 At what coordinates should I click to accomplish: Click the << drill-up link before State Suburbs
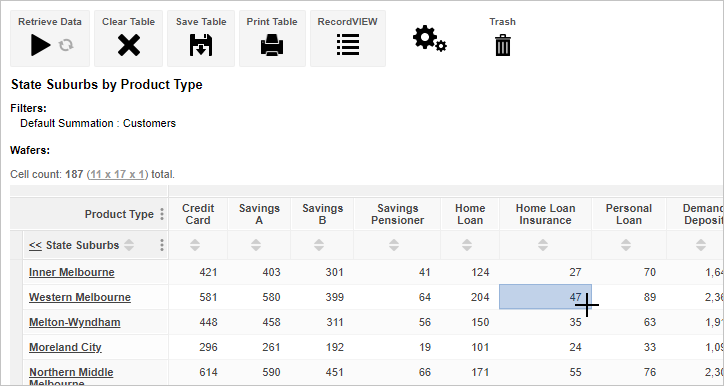pyautogui.click(x=35, y=245)
